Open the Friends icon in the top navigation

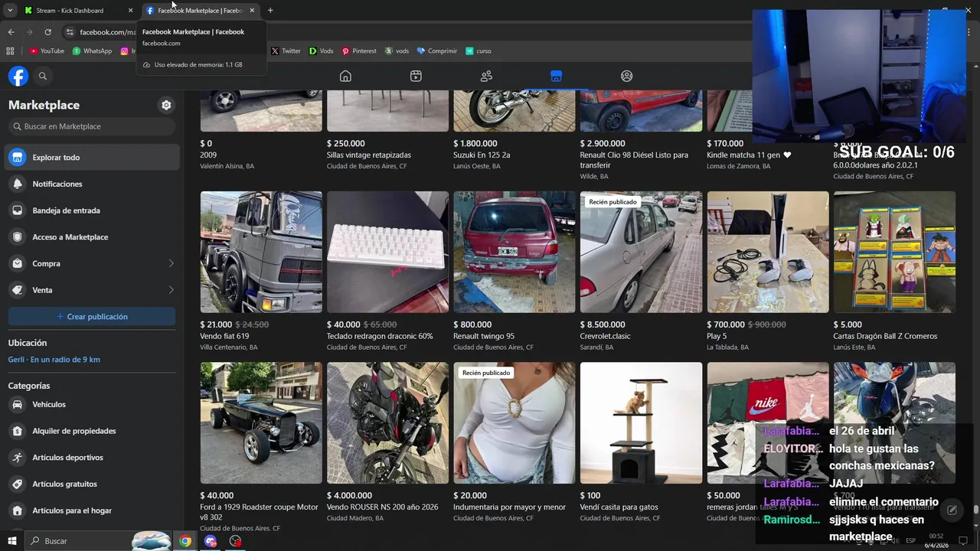pos(486,76)
